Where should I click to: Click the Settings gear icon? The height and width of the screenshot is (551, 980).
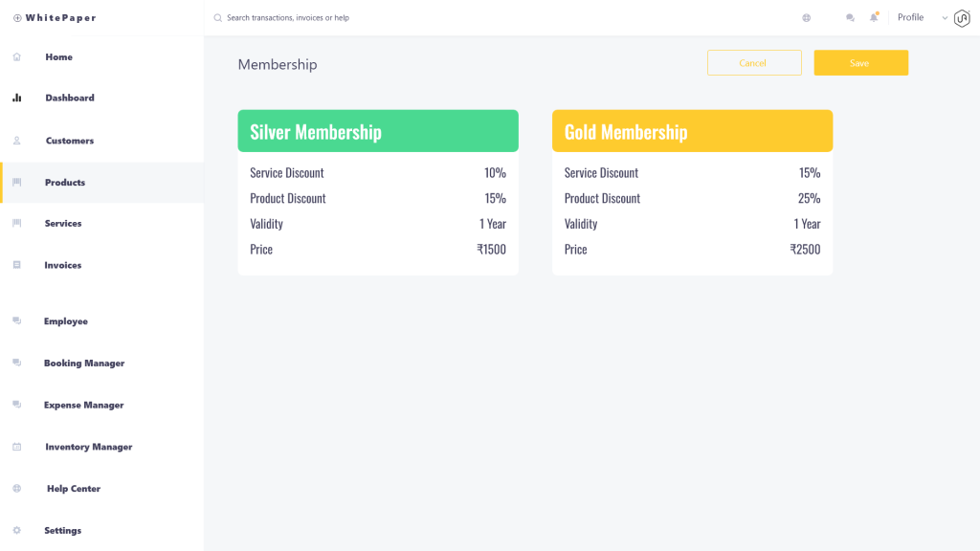coord(17,530)
